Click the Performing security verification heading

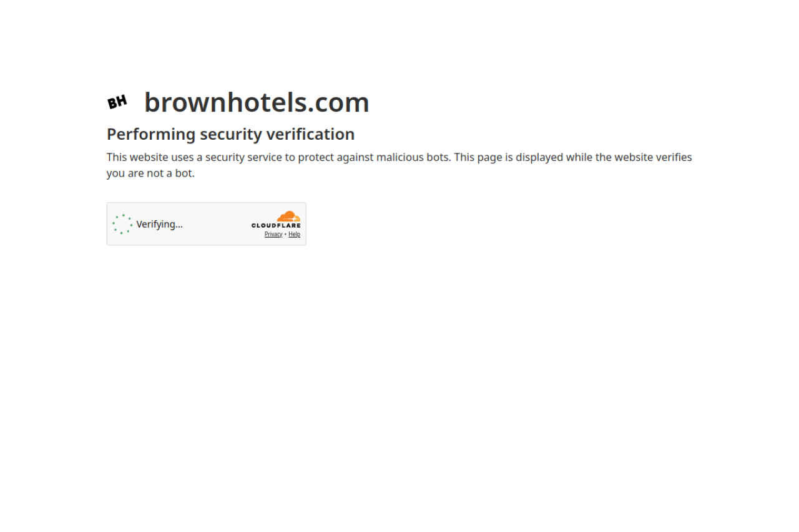231,134
